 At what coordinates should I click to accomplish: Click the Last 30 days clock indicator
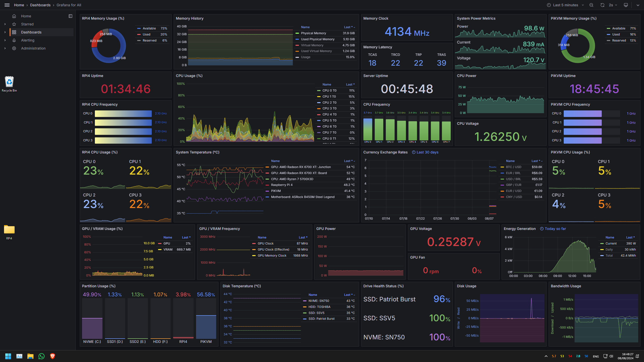425,152
